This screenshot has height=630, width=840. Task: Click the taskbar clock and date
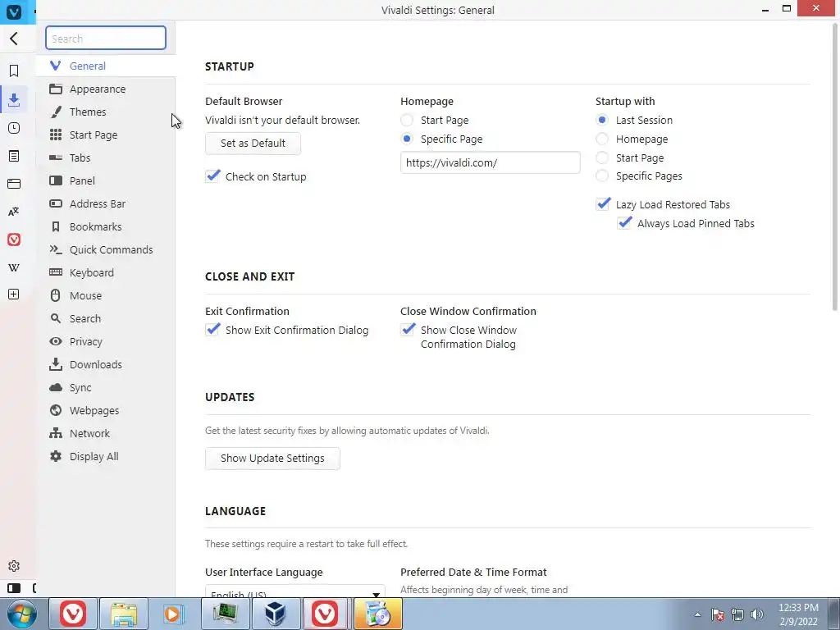click(x=798, y=614)
